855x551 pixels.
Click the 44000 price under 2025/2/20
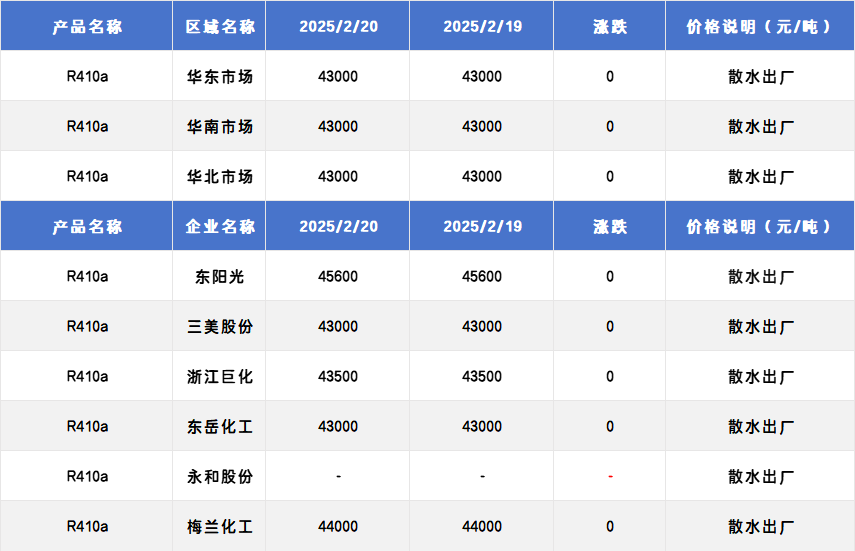(338, 526)
